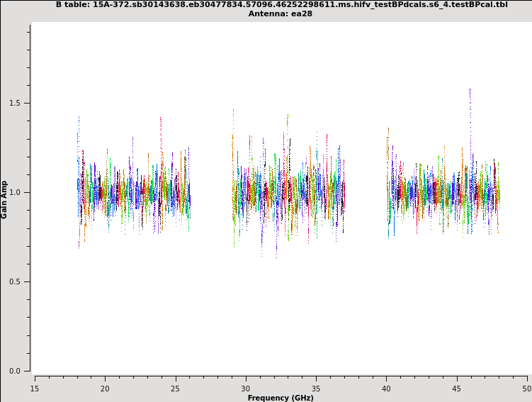Click the 'Frequency (GHz)' x-axis label
Screen dimensions: 532x402
pos(281,398)
